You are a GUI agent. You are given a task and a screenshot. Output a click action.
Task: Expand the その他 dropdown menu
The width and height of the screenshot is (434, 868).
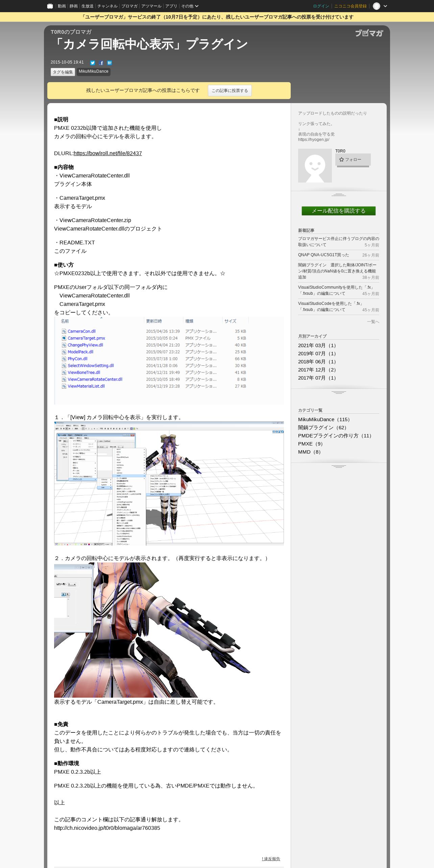click(x=190, y=6)
